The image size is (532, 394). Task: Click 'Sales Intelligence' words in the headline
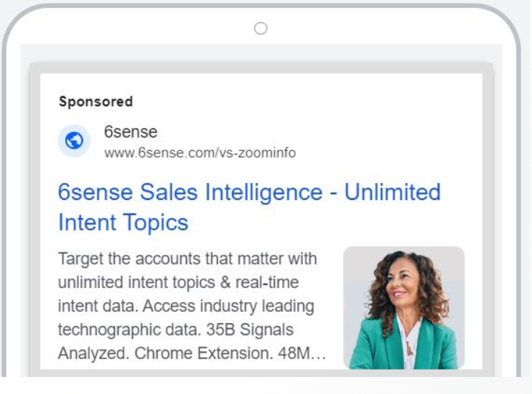click(231, 193)
